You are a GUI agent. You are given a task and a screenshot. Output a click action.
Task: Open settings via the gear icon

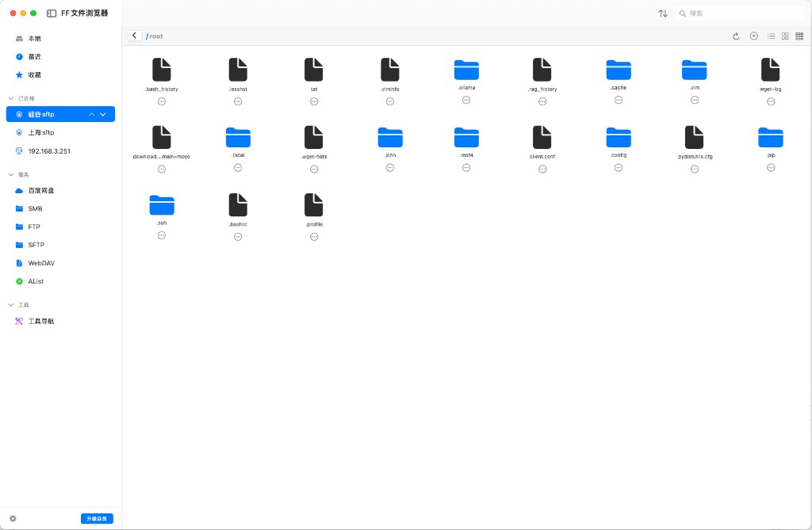[x=13, y=519]
